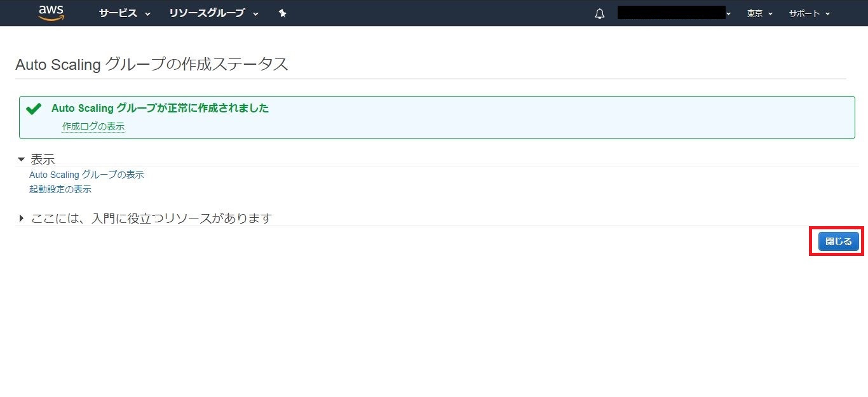The image size is (868, 397).
Task: Click the Auto Scaling グループの作成ステータス heading
Action: coord(152,64)
